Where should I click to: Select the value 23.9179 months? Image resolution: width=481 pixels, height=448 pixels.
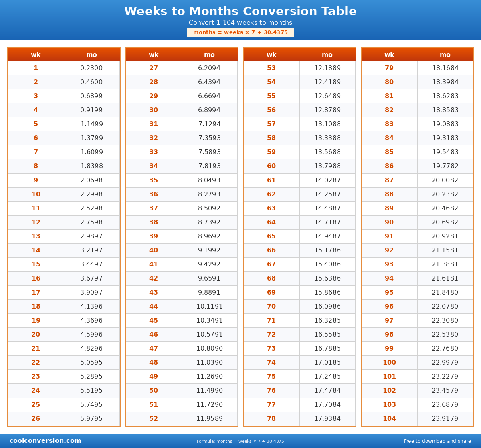(445, 419)
